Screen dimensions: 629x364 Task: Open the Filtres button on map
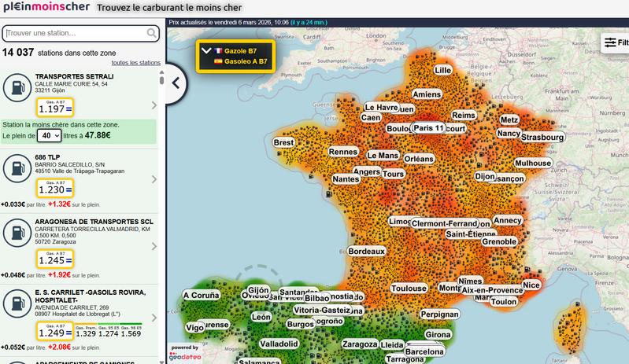click(616, 42)
